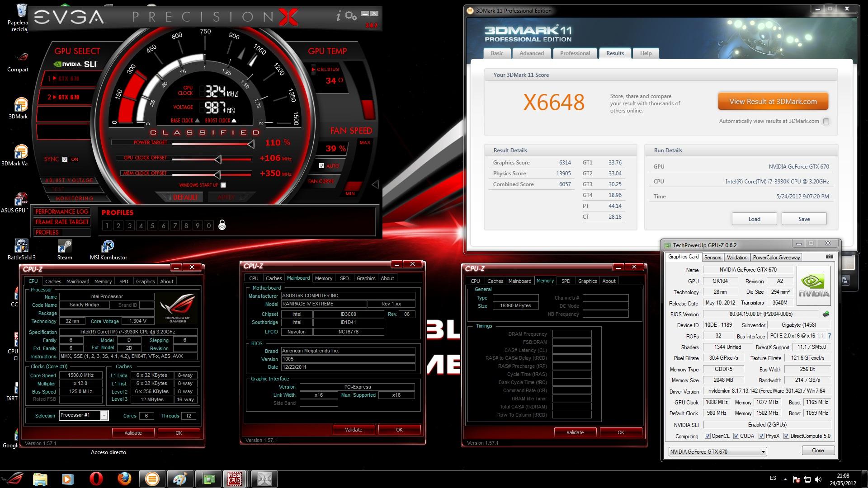Toggle the fan AUTO checkbox
The image size is (868, 488).
pyautogui.click(x=321, y=166)
